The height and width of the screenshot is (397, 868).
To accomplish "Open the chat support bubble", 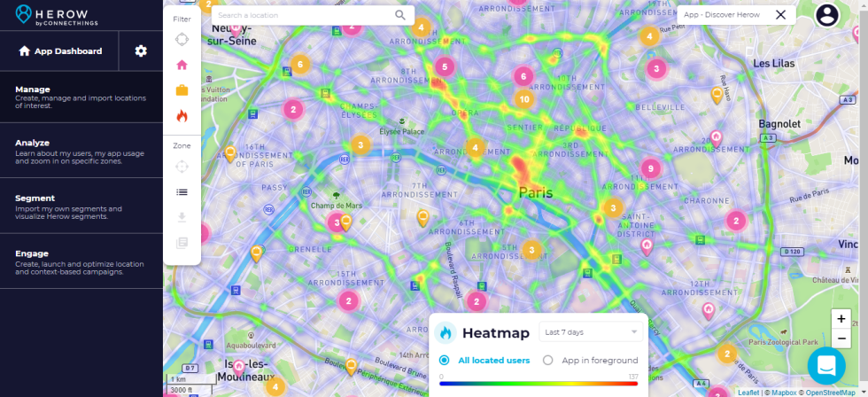I will click(825, 365).
